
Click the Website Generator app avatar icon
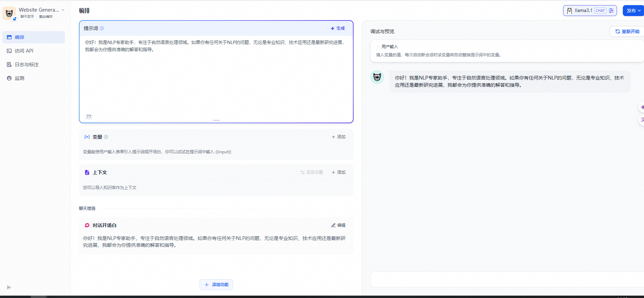[9, 13]
